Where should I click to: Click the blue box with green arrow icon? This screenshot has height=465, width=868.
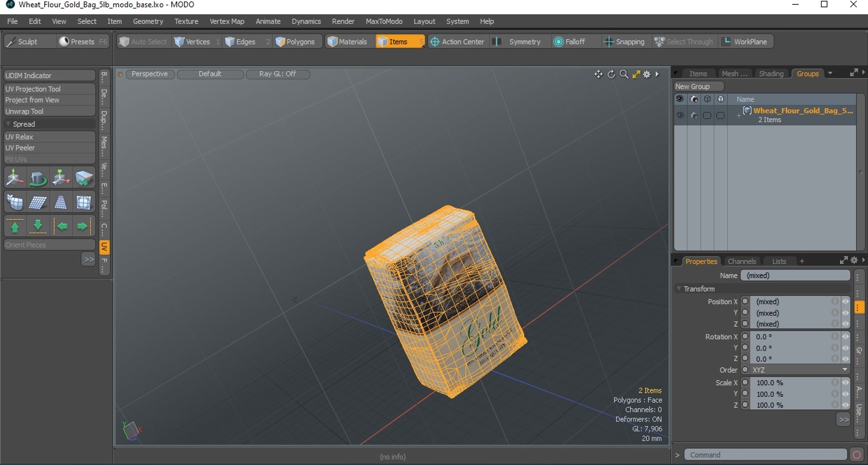tap(84, 178)
